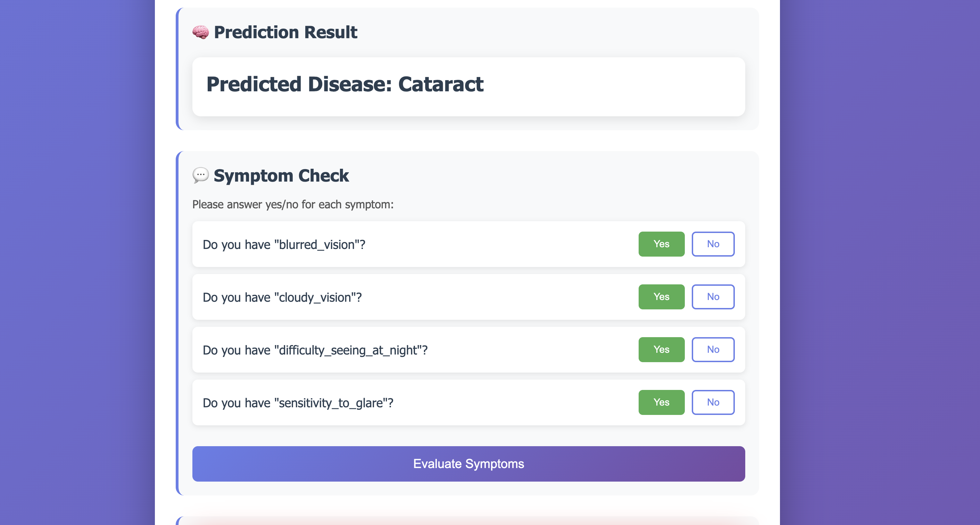Answer No for blurred_vision symptom
Viewport: 980px width, 525px height.
[713, 244]
